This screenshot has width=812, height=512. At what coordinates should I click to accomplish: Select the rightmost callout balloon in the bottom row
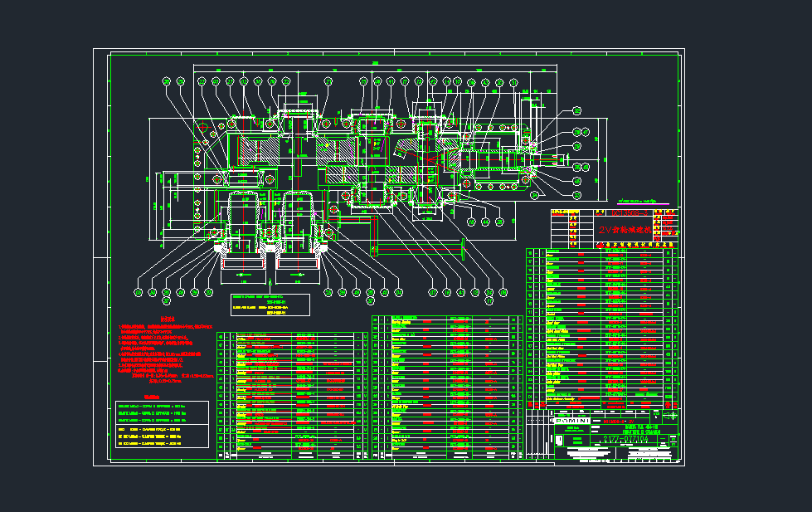[x=501, y=292]
